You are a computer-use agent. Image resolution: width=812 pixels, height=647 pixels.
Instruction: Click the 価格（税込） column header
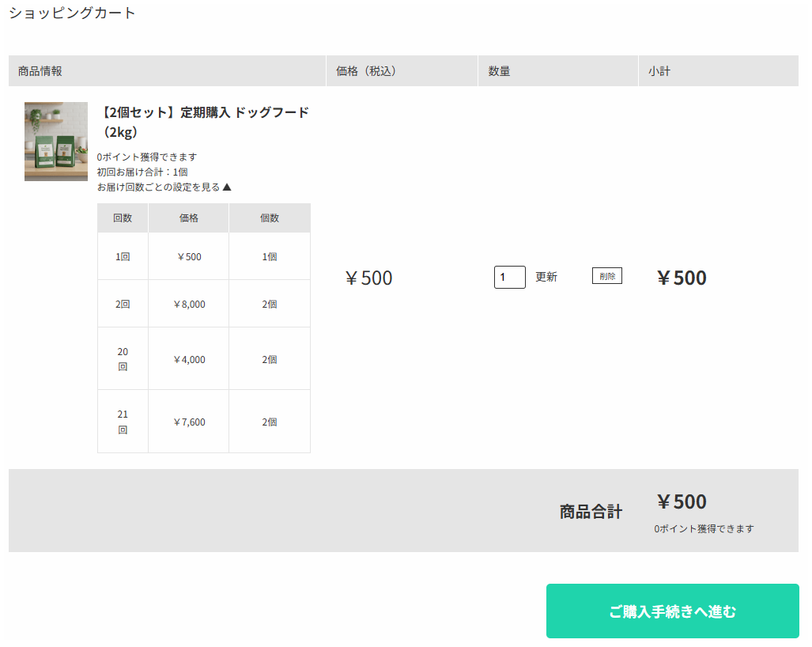click(366, 71)
